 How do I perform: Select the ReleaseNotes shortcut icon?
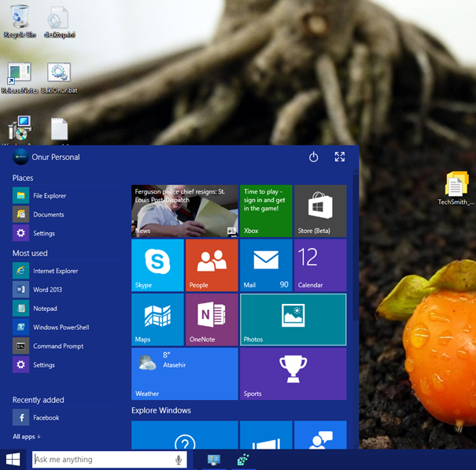click(x=20, y=78)
